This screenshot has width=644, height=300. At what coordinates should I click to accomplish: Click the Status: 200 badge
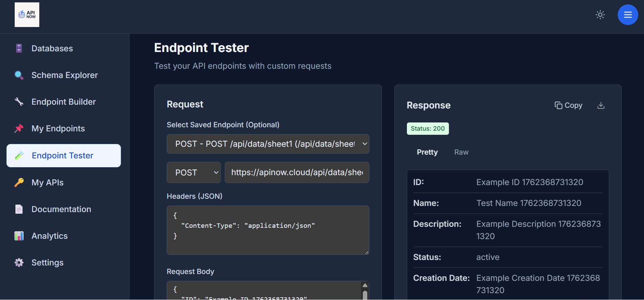(x=428, y=129)
